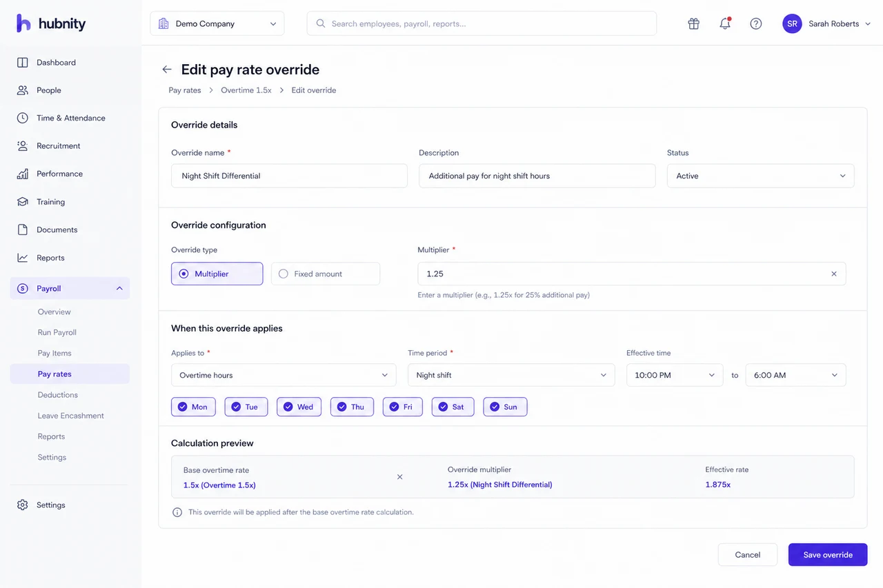Open the notifications bell

pos(725,23)
